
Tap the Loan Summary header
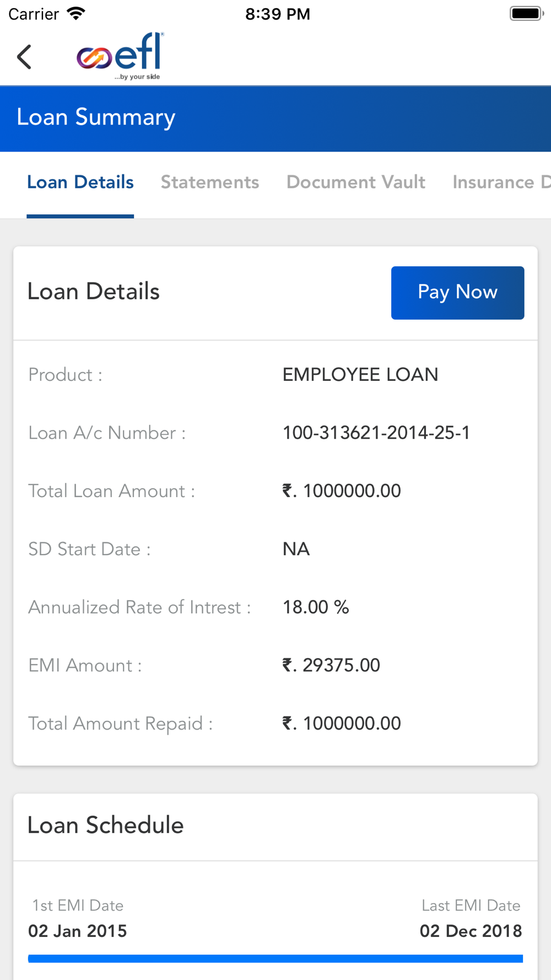coord(96,117)
